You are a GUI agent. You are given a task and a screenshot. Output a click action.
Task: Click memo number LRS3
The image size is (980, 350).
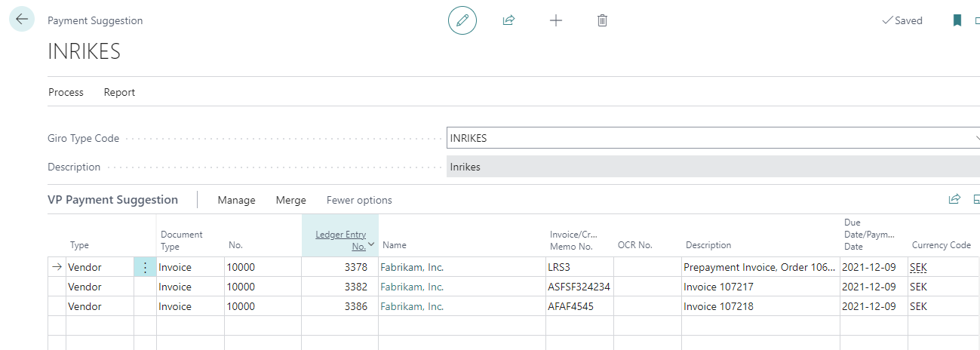pos(561,267)
